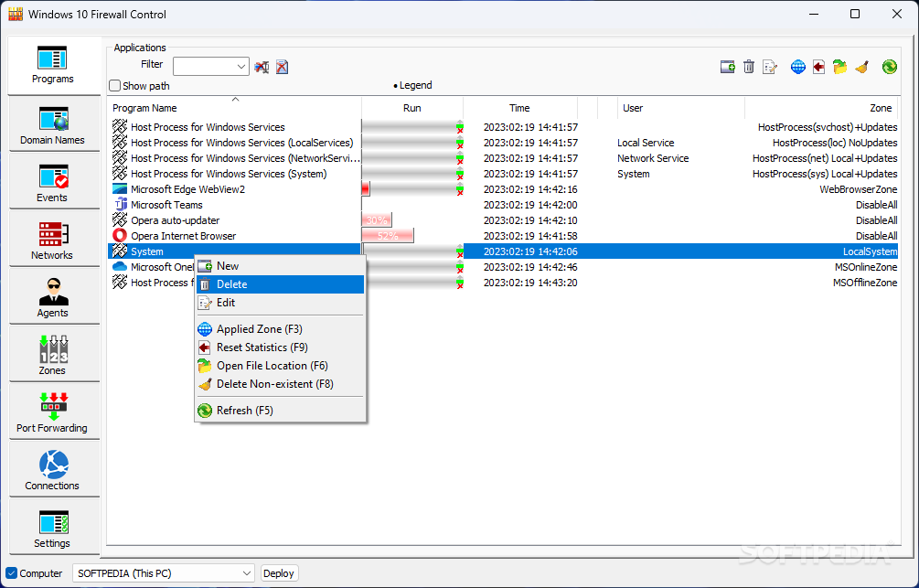The image size is (919, 588).
Task: Click the Microsoft Edge WebView2 program icon
Action: point(120,189)
